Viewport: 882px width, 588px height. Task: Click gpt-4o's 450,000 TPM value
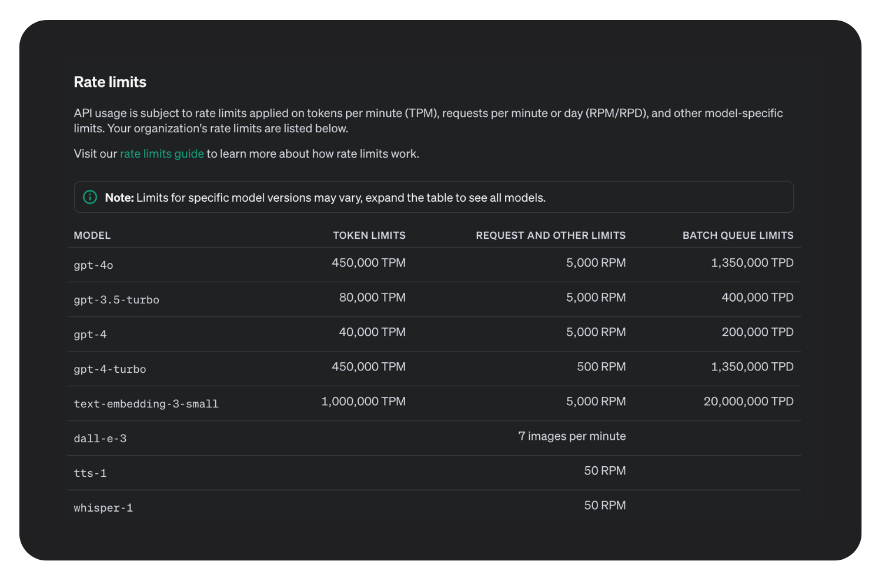pos(369,263)
